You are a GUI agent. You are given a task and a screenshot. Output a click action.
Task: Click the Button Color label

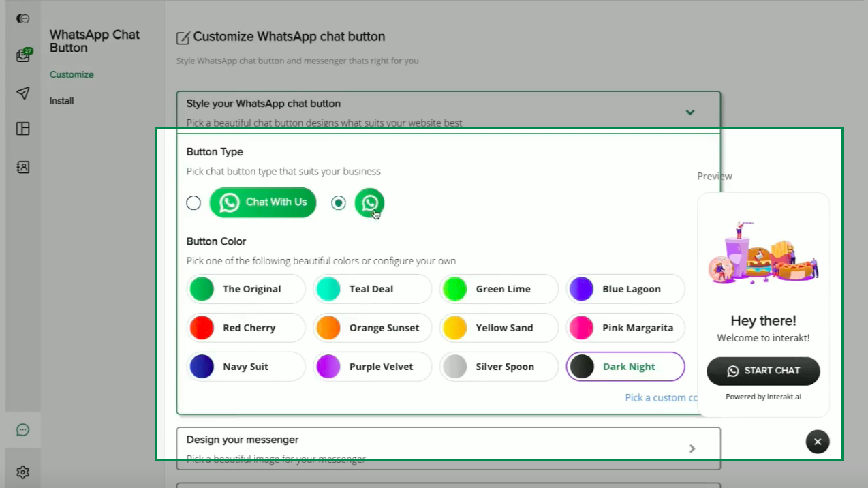pyautogui.click(x=216, y=241)
